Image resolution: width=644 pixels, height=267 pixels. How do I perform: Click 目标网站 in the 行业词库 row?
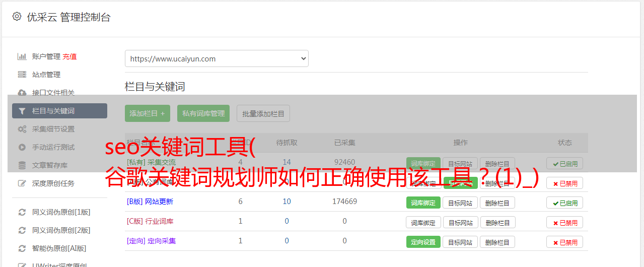(460, 222)
